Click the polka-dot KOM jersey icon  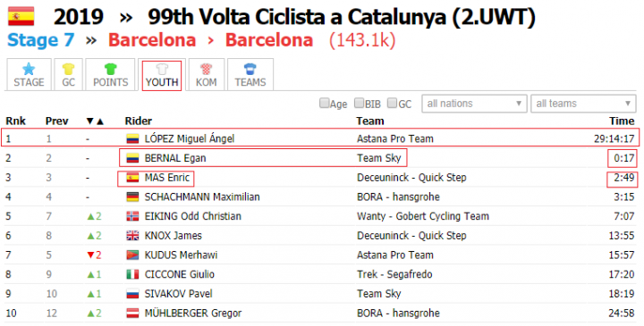(x=207, y=69)
